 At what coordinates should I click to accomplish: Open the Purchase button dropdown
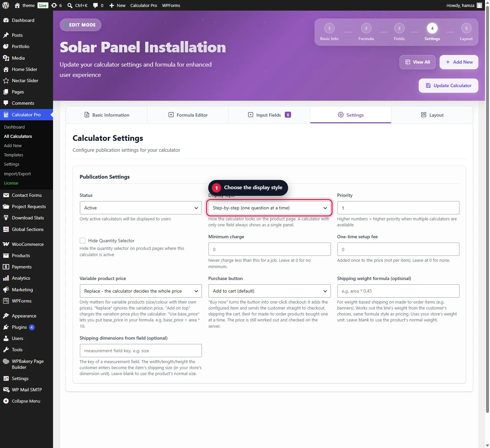pyautogui.click(x=270, y=291)
